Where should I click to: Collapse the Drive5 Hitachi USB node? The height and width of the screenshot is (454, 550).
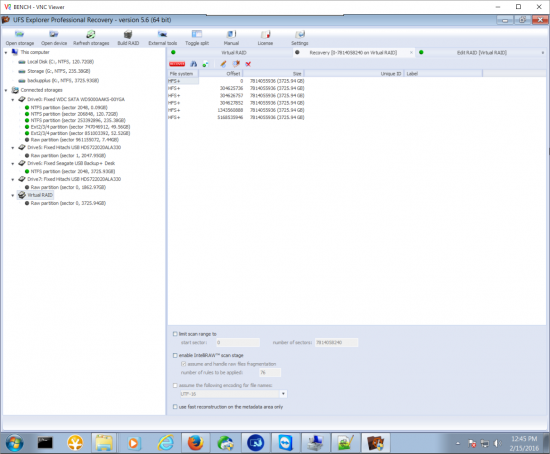tap(13, 148)
